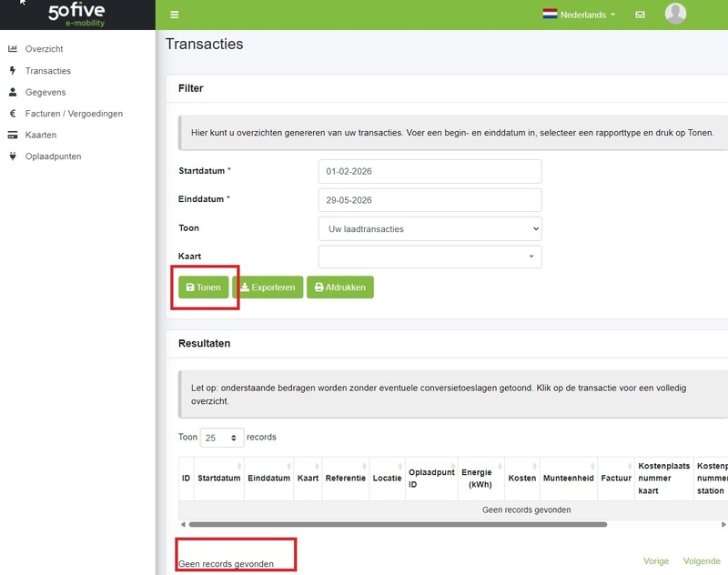Click the Transacties page heading

pos(204,44)
